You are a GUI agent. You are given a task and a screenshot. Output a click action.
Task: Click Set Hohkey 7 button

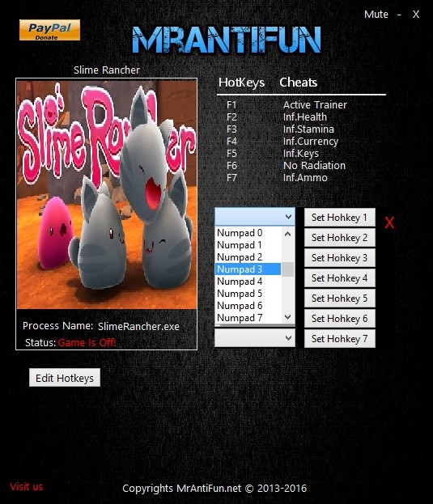point(339,339)
